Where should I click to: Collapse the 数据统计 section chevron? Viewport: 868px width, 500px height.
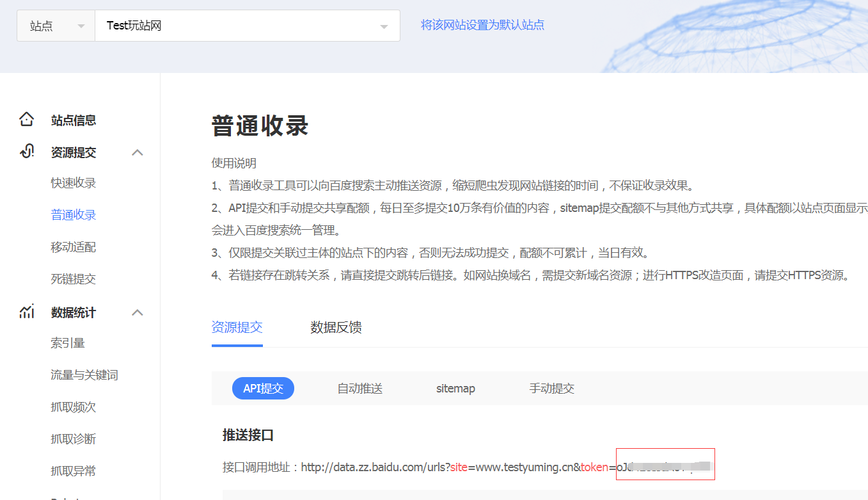click(x=138, y=312)
